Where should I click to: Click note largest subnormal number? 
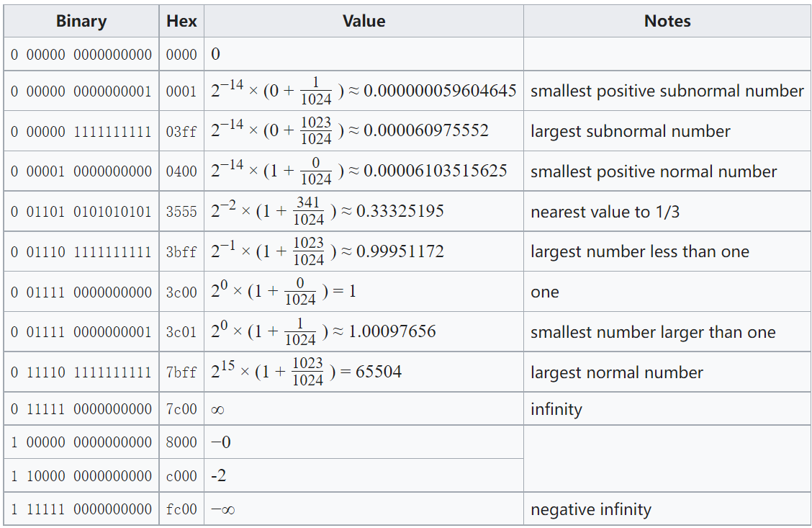(630, 132)
